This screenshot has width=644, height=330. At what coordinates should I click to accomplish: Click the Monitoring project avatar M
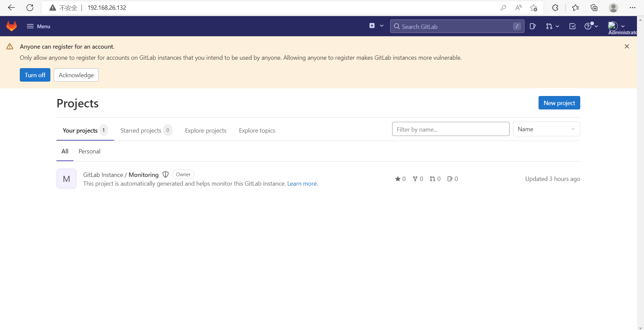pyautogui.click(x=66, y=179)
